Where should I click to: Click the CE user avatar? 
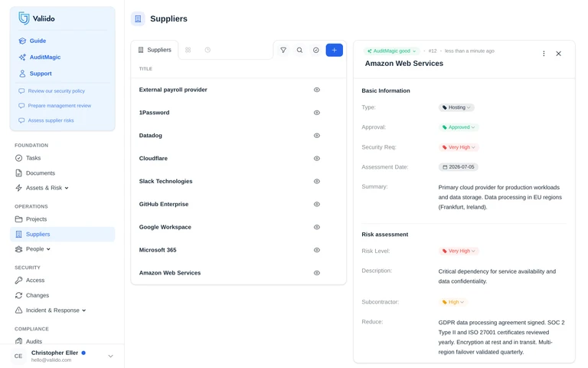click(x=18, y=356)
